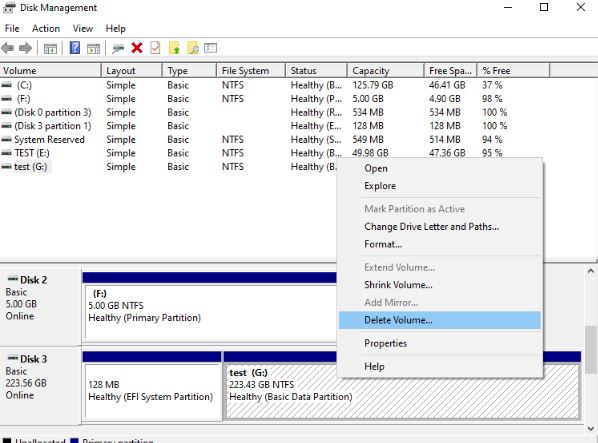
Task: Click drive icon beside (F:) volume row
Action: coord(6,99)
